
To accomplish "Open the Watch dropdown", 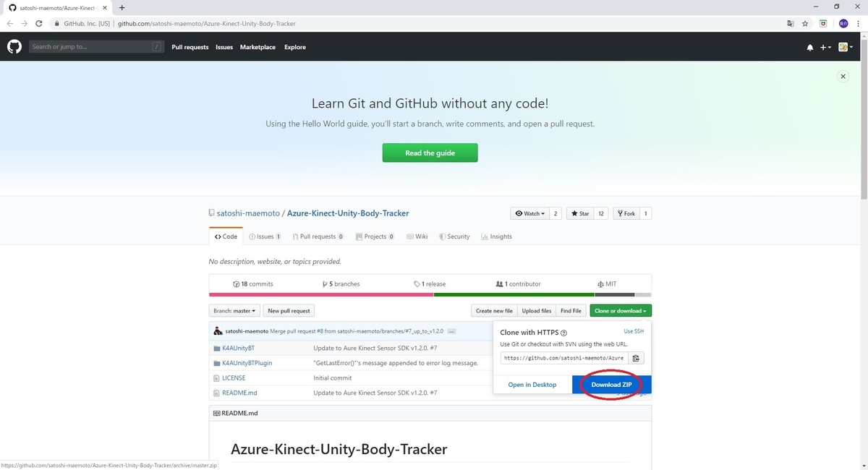I will (x=530, y=213).
